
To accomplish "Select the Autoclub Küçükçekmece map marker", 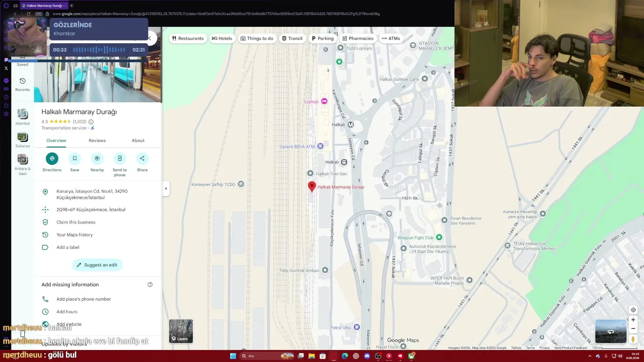I will (404, 248).
